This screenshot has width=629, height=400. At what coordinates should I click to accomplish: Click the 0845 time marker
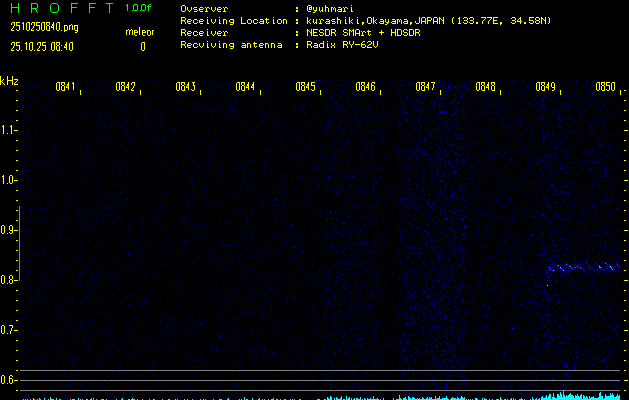tap(305, 87)
